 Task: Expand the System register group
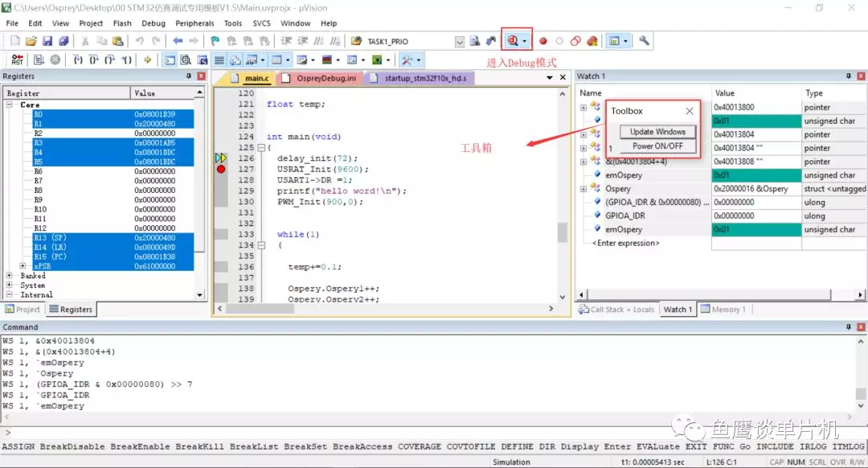10,285
